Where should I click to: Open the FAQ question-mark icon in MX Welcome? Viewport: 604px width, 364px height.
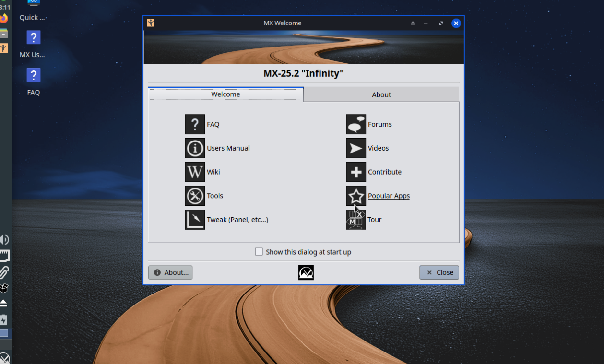click(195, 124)
